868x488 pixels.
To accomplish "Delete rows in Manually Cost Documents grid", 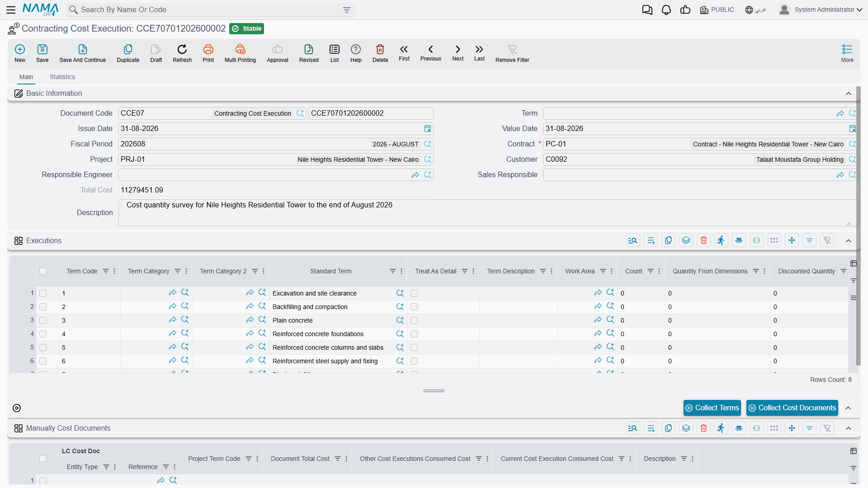I will [703, 428].
